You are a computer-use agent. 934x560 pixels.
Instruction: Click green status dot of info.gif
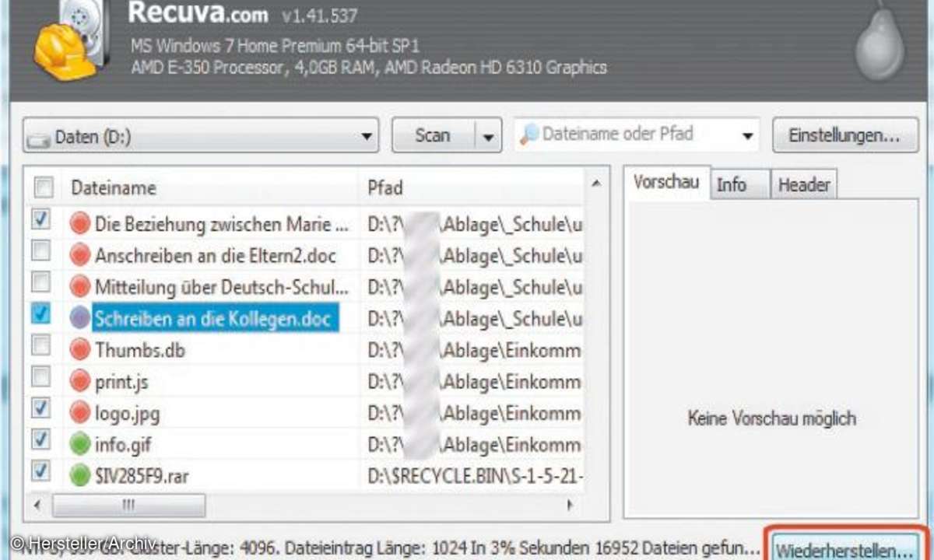click(80, 444)
